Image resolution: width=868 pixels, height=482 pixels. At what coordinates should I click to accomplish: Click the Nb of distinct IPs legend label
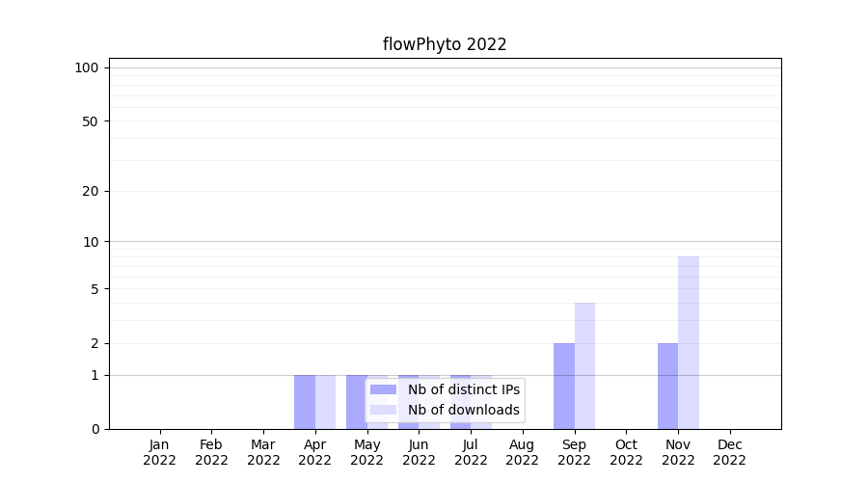pyautogui.click(x=463, y=389)
